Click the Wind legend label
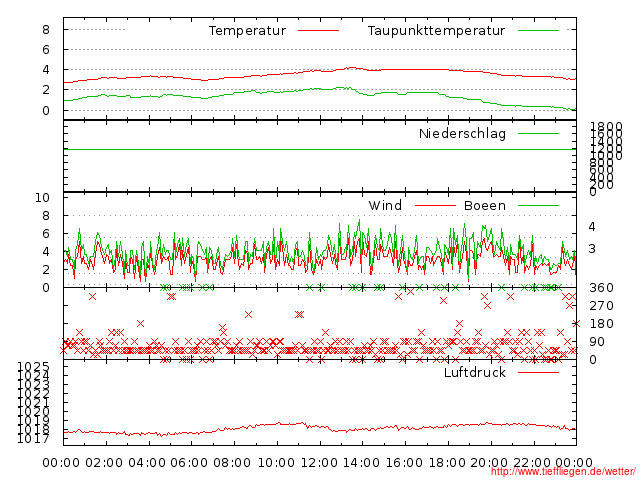The height and width of the screenshot is (480, 640). pos(385,205)
